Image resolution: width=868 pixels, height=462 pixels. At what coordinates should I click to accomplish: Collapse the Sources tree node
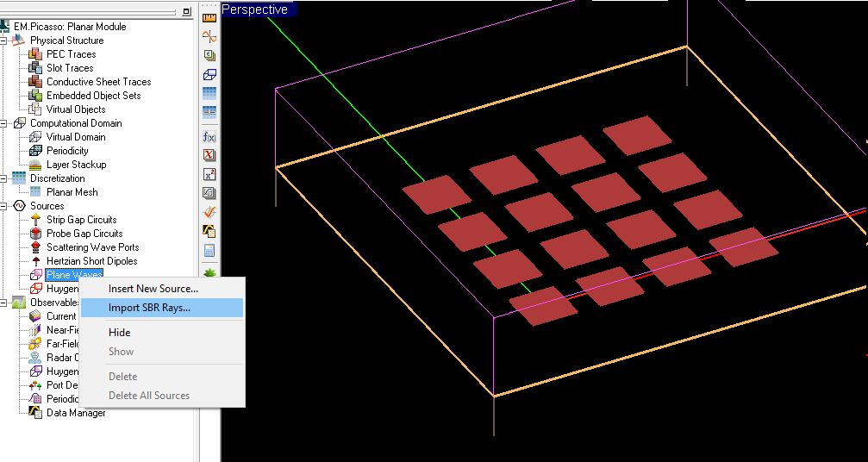click(5, 206)
